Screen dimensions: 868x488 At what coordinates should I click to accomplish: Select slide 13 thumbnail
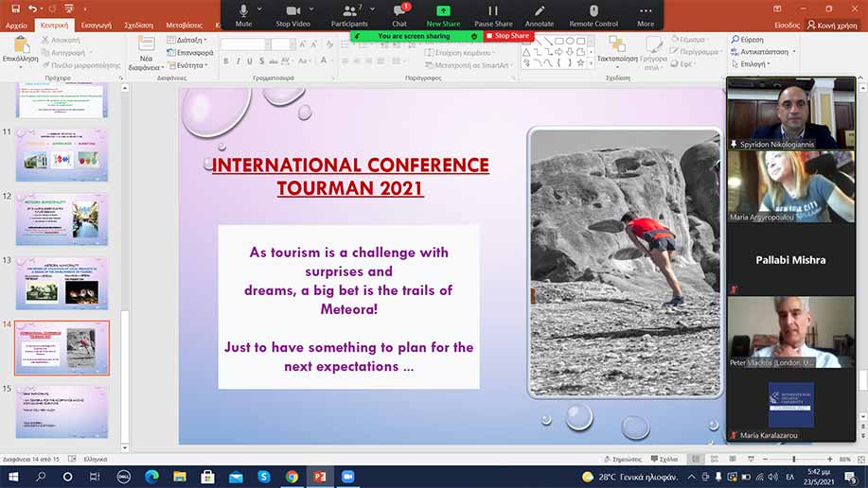coord(62,283)
